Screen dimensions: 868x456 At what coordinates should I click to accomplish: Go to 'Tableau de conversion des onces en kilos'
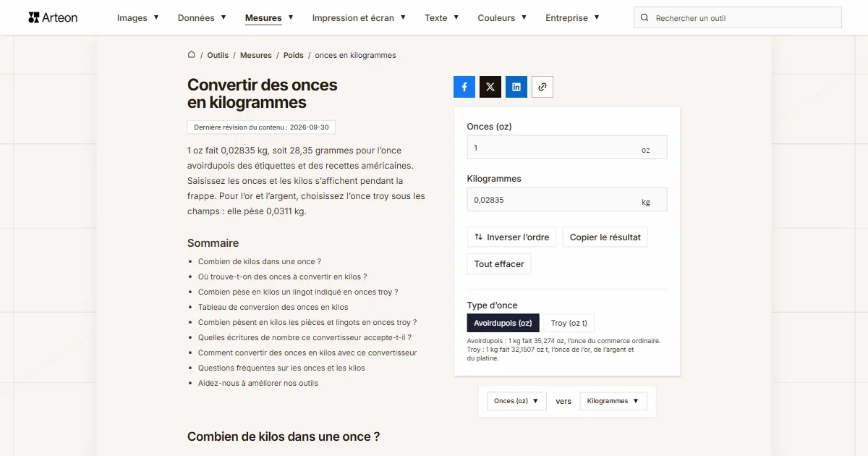[273, 307]
